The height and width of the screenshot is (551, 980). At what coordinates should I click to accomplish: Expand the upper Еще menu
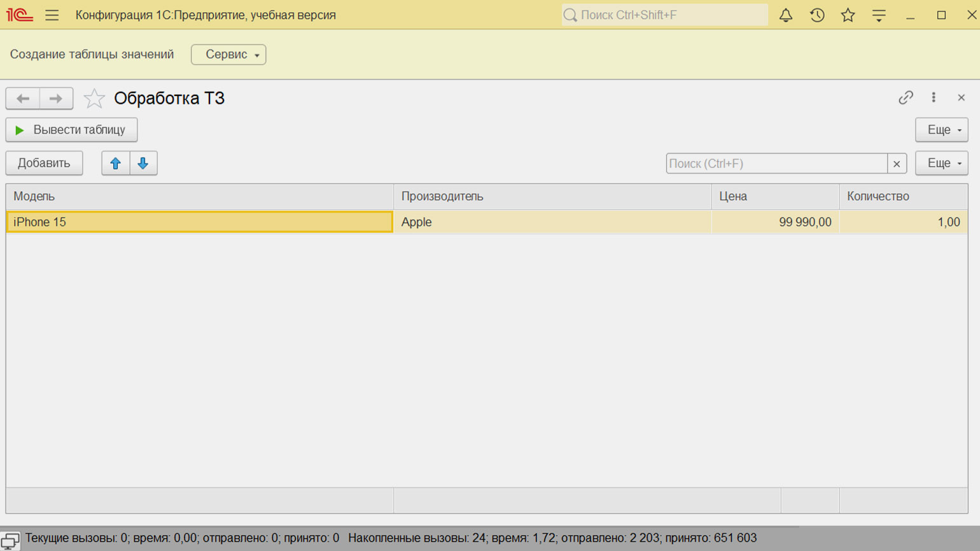click(x=942, y=130)
